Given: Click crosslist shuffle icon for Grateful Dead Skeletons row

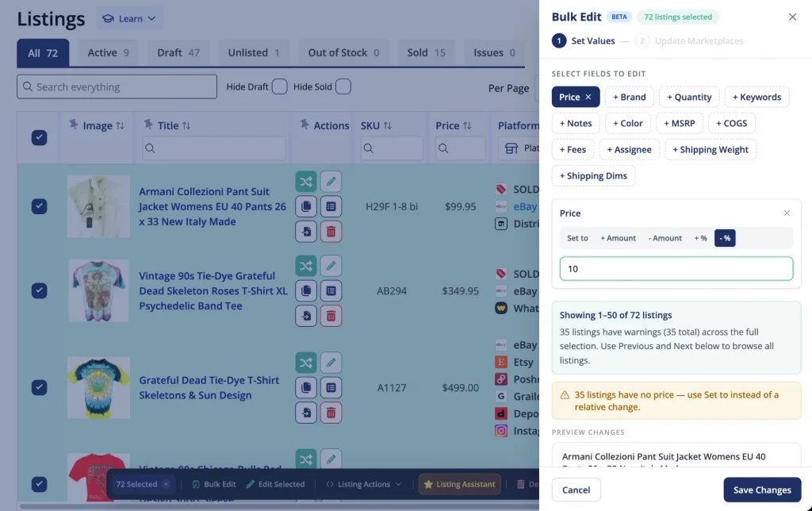Looking at the screenshot, I should tap(306, 363).
